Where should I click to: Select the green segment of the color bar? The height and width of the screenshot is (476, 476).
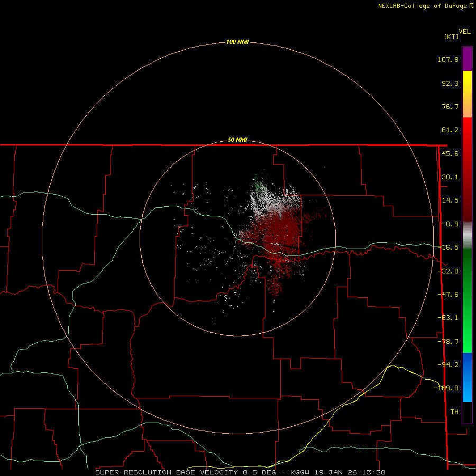coord(467,300)
